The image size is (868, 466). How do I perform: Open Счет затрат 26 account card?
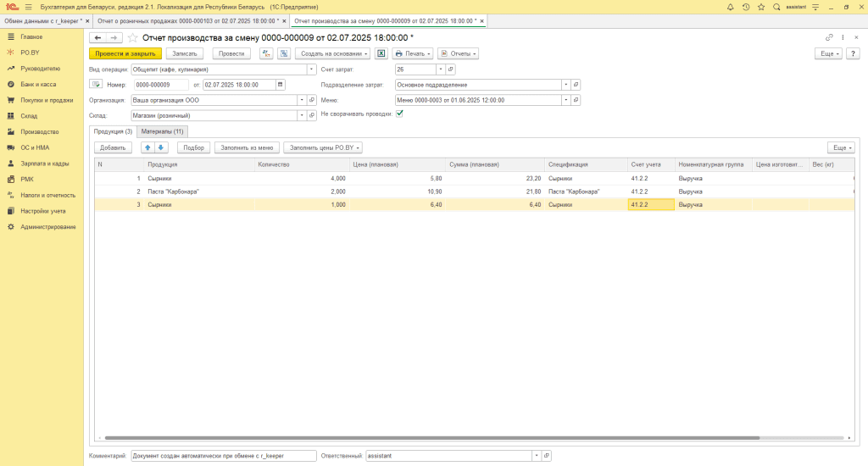451,69
